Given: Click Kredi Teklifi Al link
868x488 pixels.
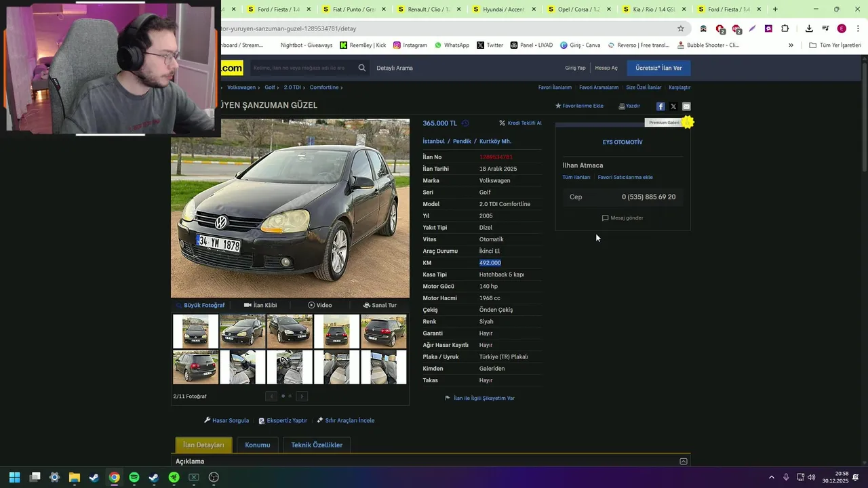Looking at the screenshot, I should coord(521,123).
